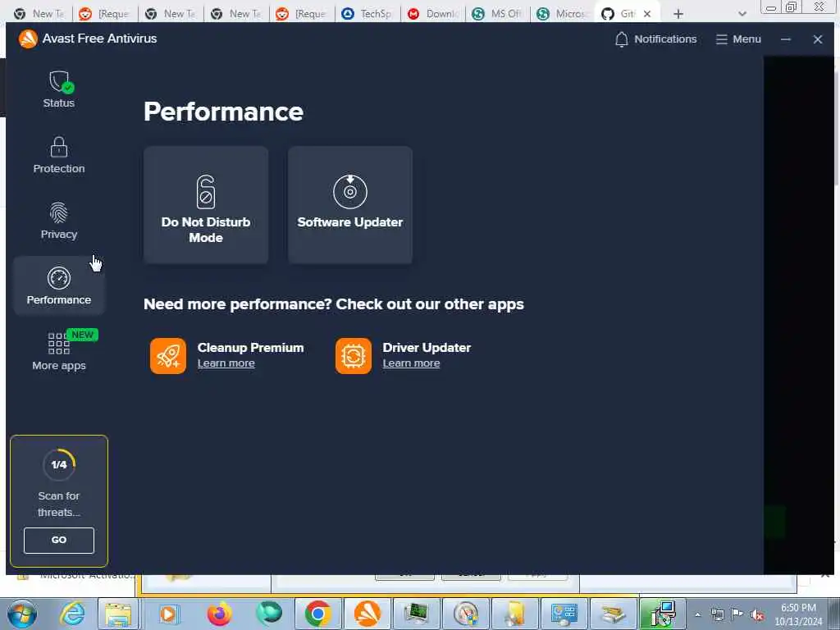Open the green monitor taskbar app

click(417, 614)
